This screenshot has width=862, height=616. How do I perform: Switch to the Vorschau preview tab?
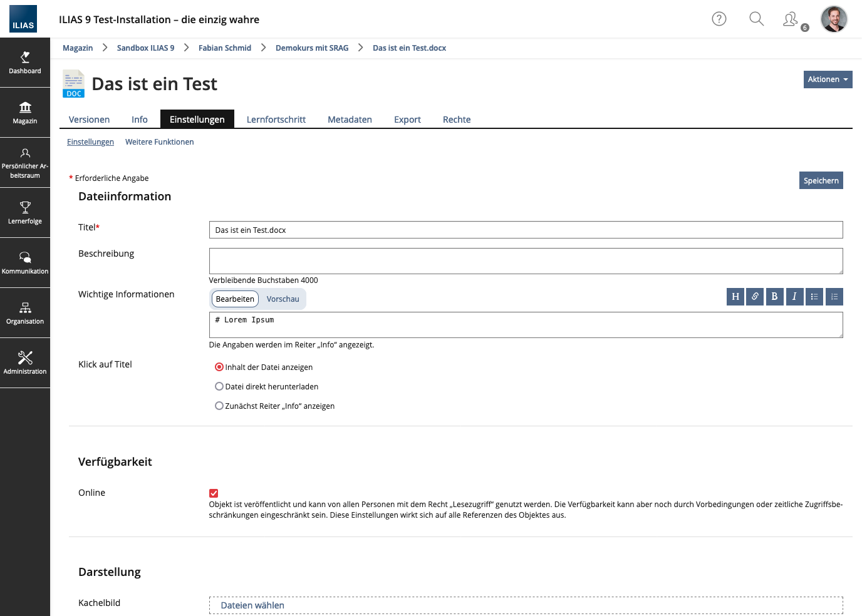coord(283,299)
